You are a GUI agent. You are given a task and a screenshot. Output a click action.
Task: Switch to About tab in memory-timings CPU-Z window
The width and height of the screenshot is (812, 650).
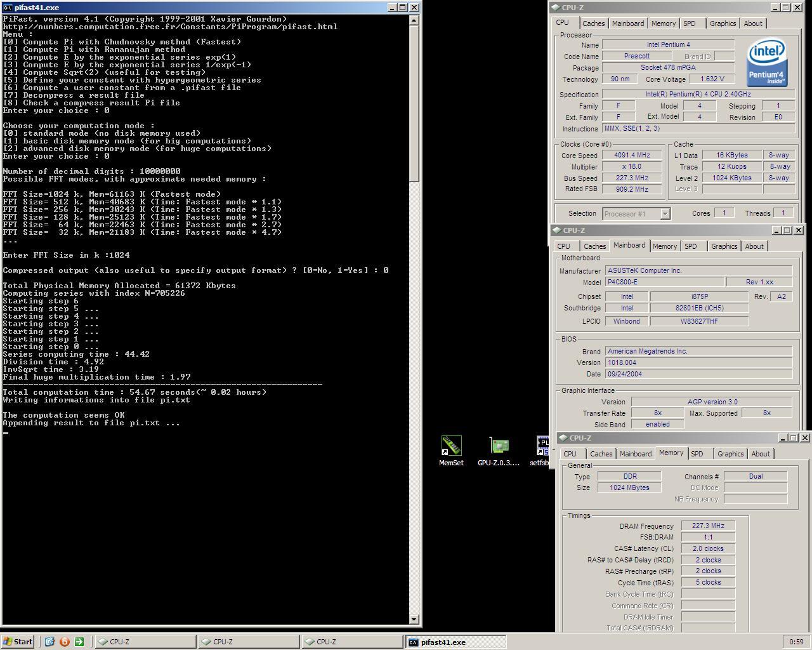tap(761, 454)
